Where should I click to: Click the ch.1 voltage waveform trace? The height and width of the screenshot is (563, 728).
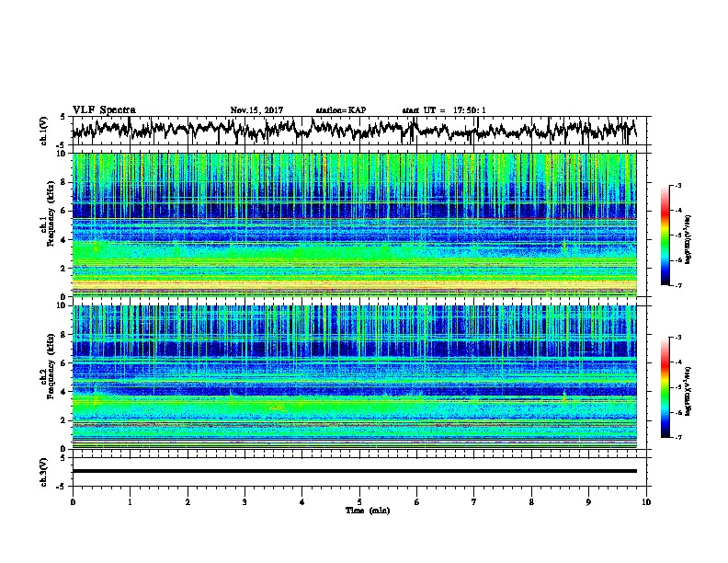[354, 130]
